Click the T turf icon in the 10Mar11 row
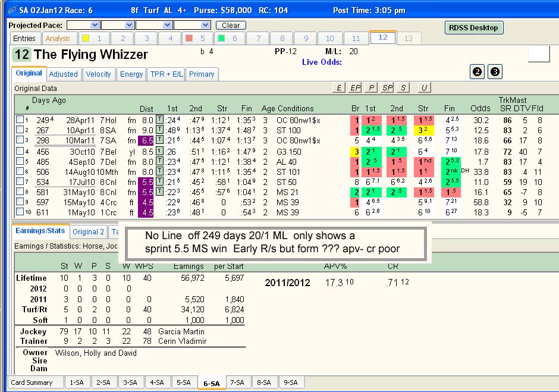The width and height of the screenshot is (559, 392). (x=160, y=140)
